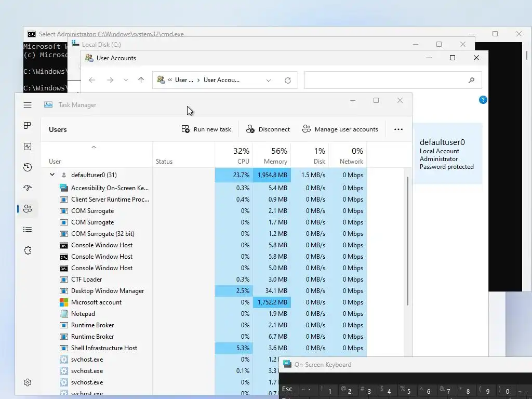Click User Accou... breadcrumb in address bar
The image size is (532, 399).
coord(221,80)
